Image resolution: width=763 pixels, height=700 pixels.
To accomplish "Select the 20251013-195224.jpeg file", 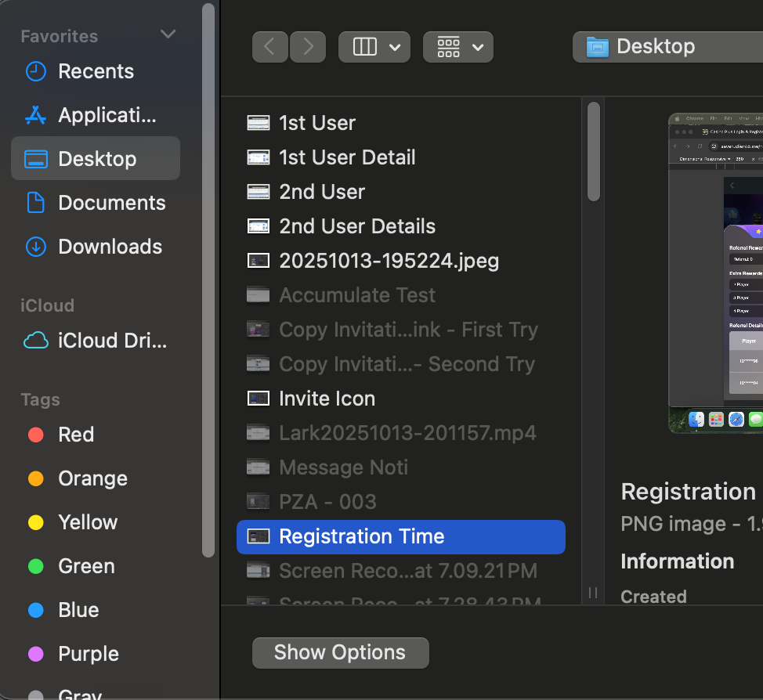I will pyautogui.click(x=389, y=261).
